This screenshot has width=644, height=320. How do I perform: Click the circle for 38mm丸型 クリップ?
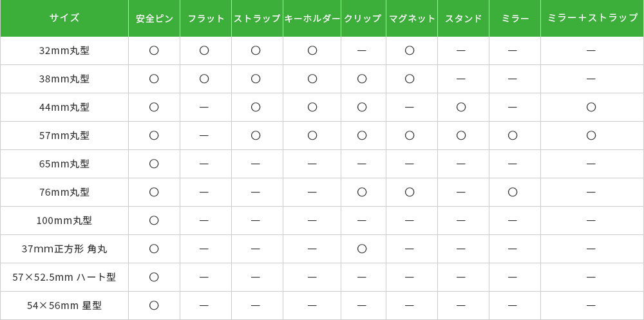click(362, 79)
